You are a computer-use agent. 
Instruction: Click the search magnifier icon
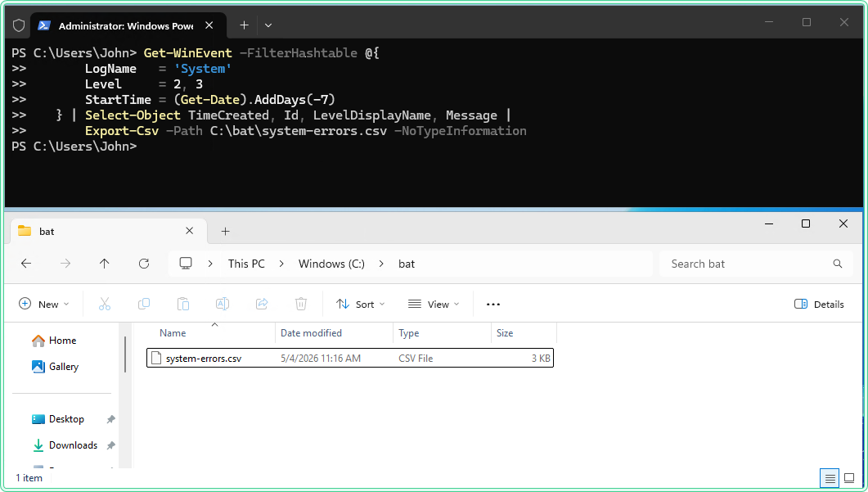pos(838,264)
